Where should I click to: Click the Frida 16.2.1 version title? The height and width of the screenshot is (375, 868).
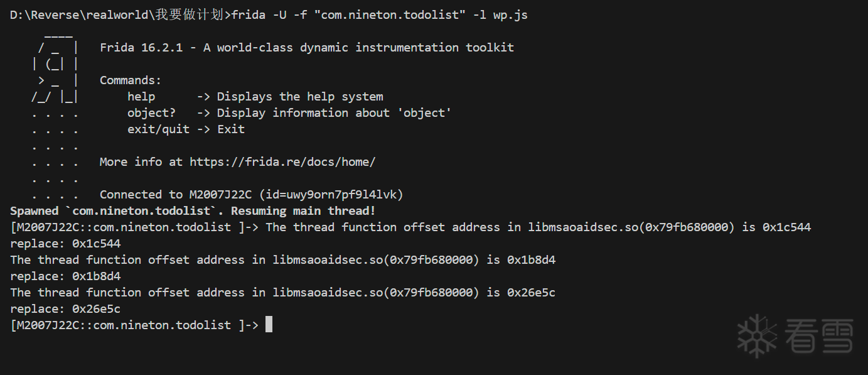click(141, 48)
